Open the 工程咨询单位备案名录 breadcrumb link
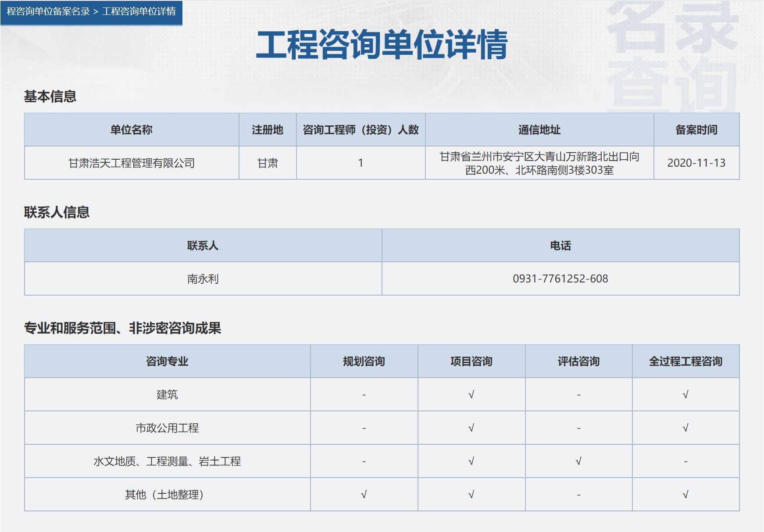 [x=48, y=11]
